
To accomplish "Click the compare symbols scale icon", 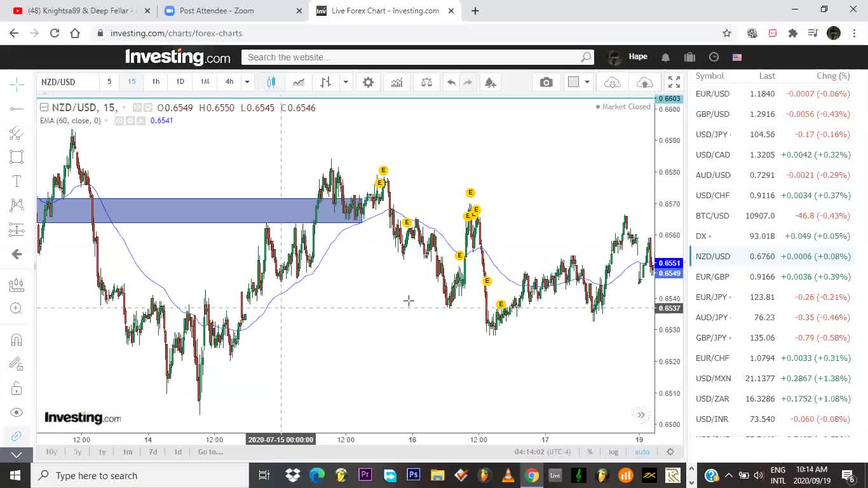I will (426, 82).
